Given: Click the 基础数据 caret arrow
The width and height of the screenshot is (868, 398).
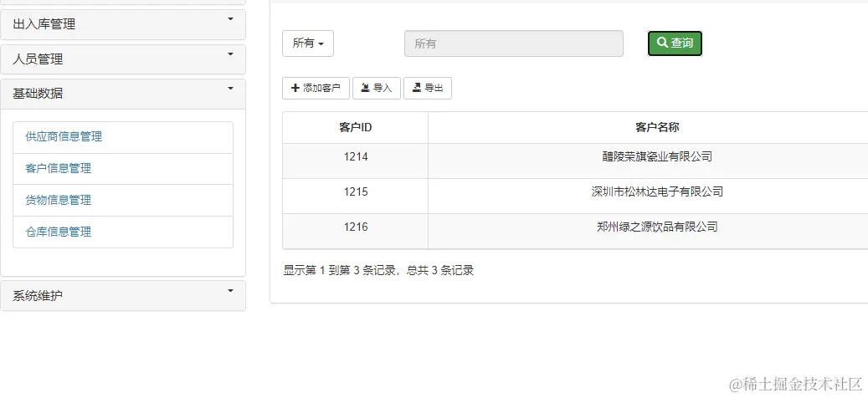Looking at the screenshot, I should 231,89.
